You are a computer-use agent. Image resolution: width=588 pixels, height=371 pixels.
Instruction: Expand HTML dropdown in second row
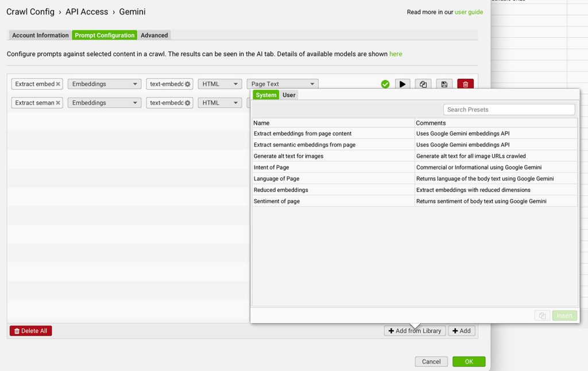click(220, 103)
